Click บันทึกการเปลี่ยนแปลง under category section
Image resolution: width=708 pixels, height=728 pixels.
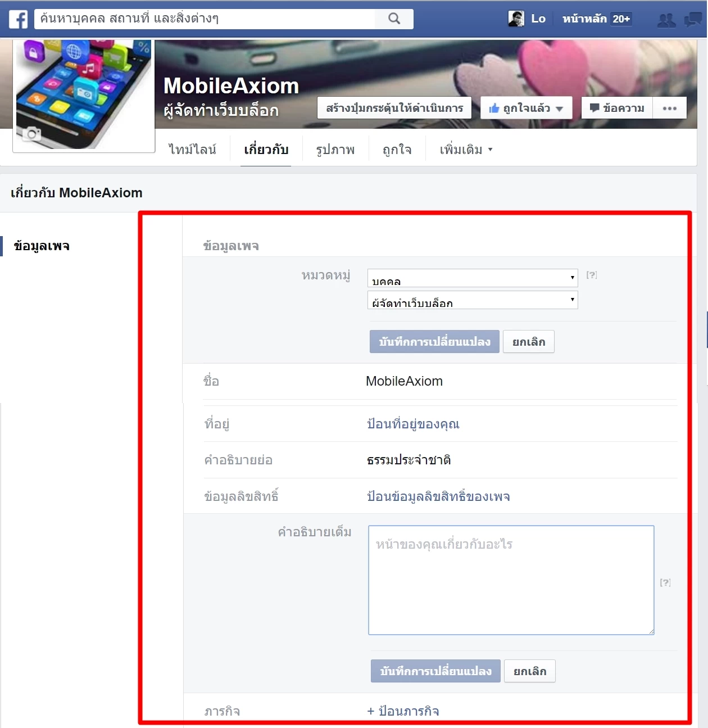pyautogui.click(x=434, y=342)
